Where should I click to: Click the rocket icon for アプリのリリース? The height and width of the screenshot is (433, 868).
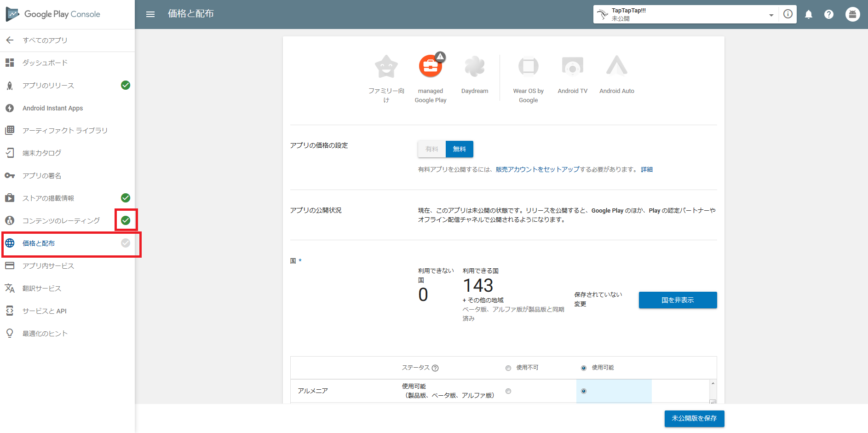10,86
